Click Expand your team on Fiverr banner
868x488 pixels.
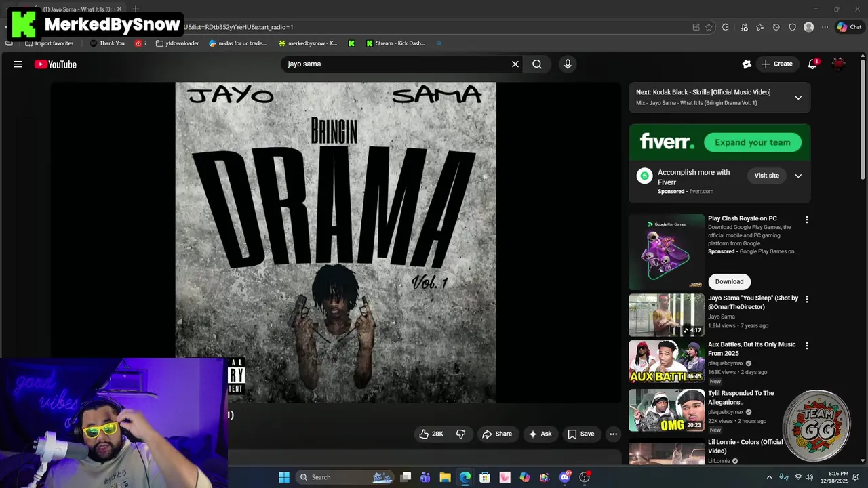pos(753,142)
